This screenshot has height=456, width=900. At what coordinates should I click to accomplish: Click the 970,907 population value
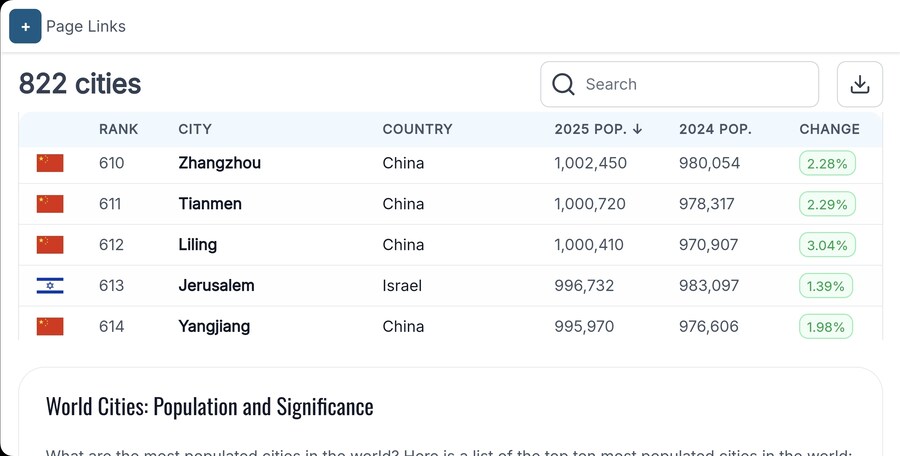coord(709,245)
